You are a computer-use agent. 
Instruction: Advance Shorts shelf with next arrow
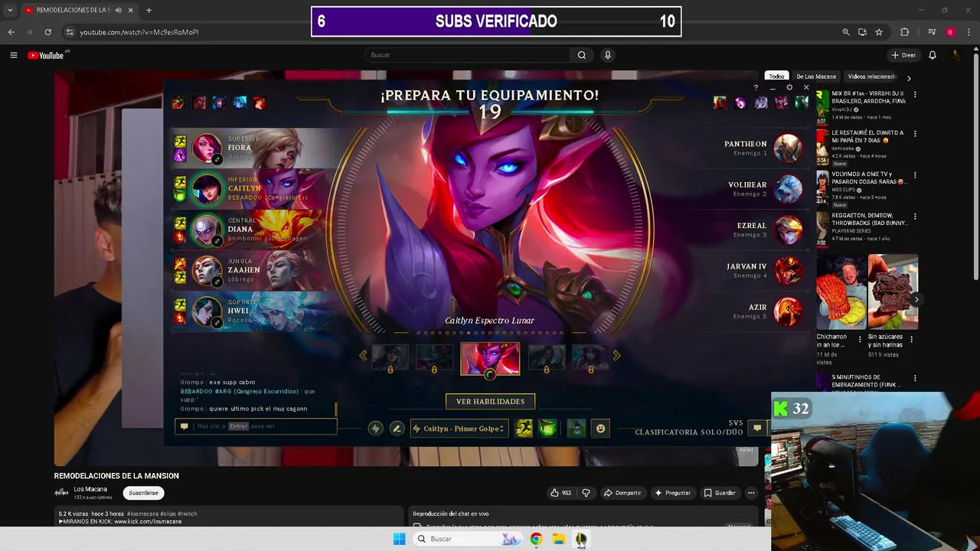tap(916, 299)
